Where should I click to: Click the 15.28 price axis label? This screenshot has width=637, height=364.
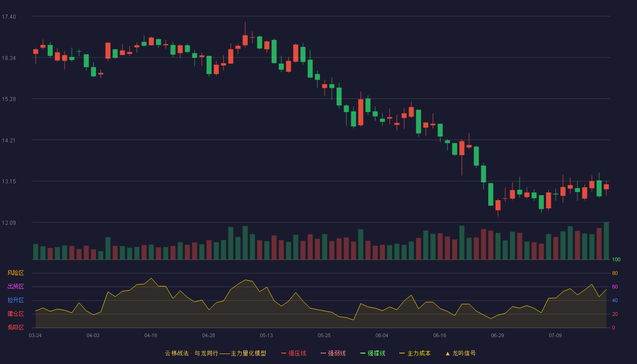[9, 99]
